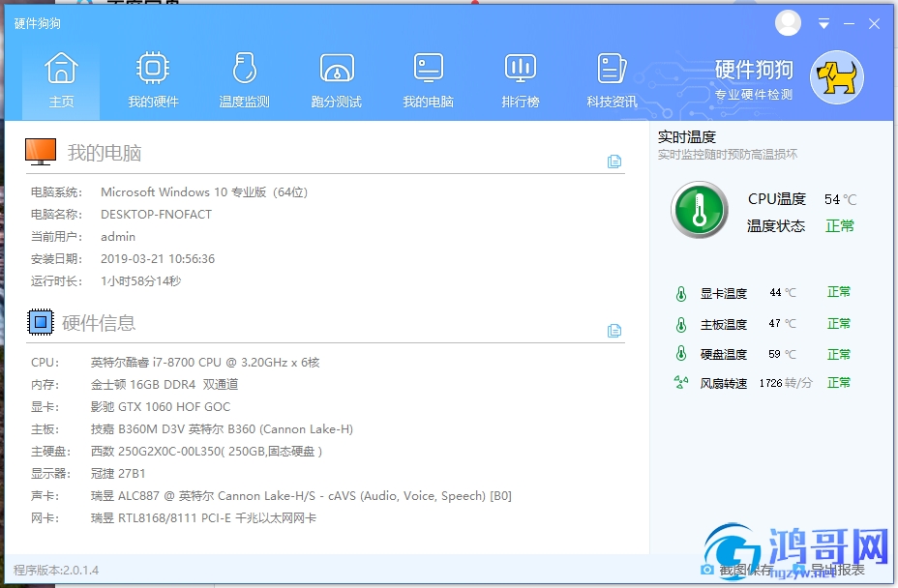The image size is (898, 588).
Task: Click fan speed 1726 转/分 value
Action: (x=786, y=383)
